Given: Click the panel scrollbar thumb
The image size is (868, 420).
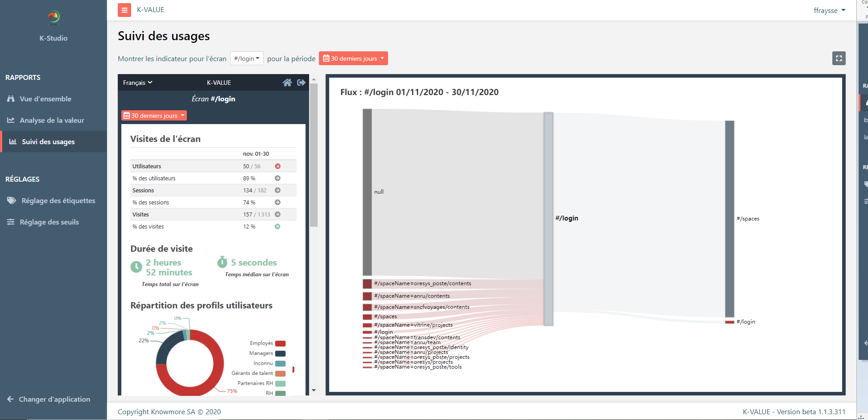Looking at the screenshot, I should (x=314, y=155).
